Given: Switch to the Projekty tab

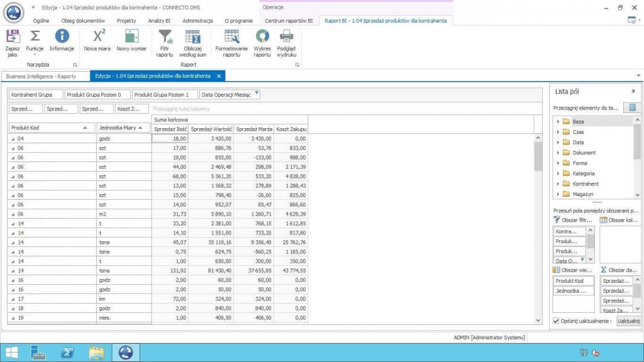Looking at the screenshot, I should pyautogui.click(x=126, y=21).
